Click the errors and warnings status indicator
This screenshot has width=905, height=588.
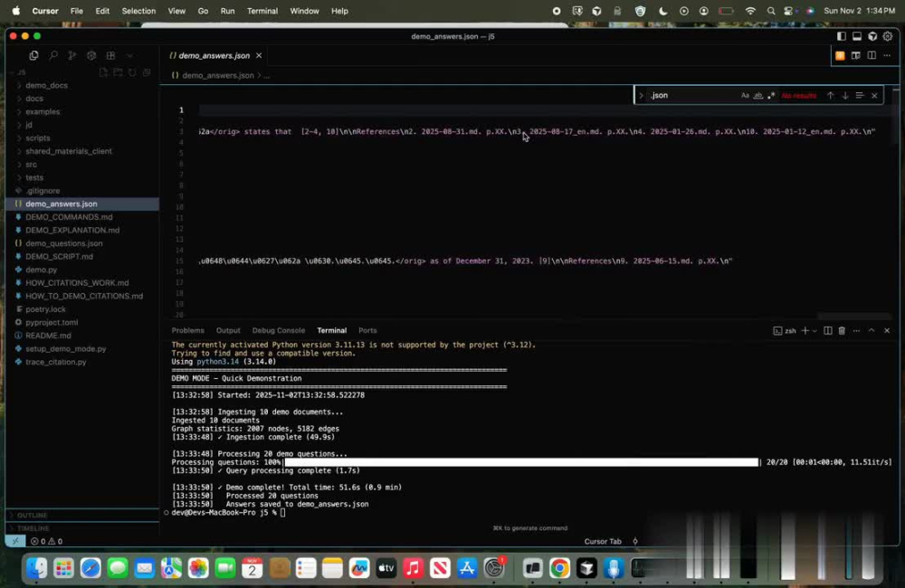[x=47, y=541]
